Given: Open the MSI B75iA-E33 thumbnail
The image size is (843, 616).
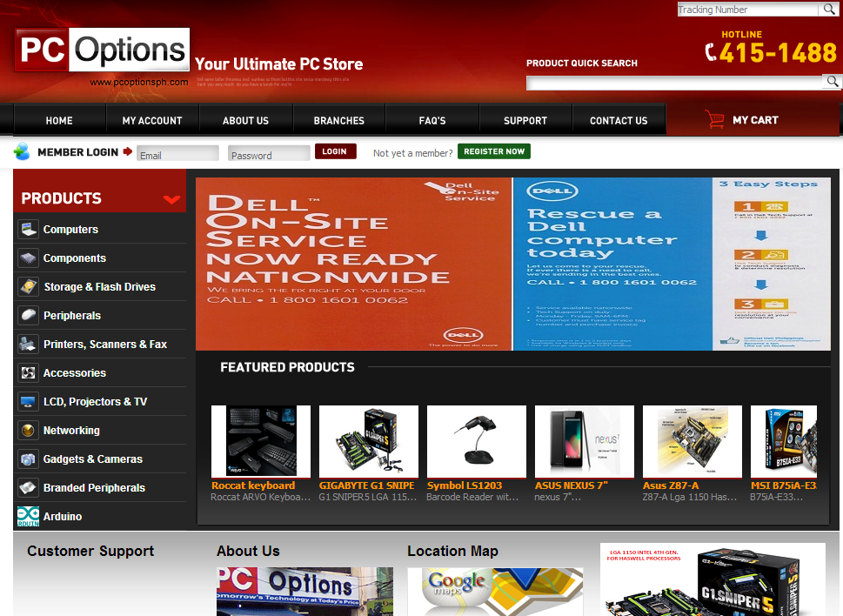Looking at the screenshot, I should [784, 441].
